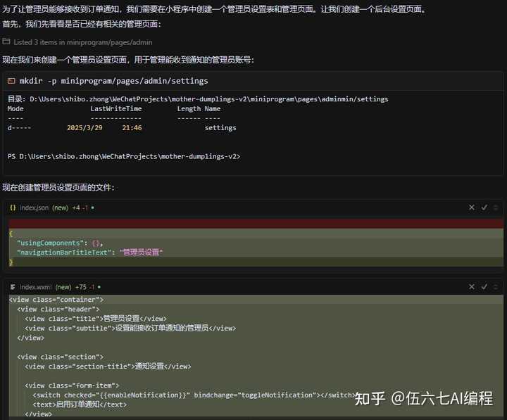The width and height of the screenshot is (507, 420).
Task: Reject the index.json changes with X
Action: click(x=472, y=208)
